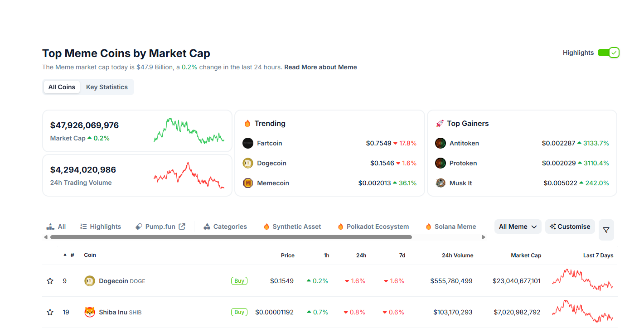Buy Dogecoin using the Buy button
Screen dimensions: 644x328
click(x=239, y=281)
